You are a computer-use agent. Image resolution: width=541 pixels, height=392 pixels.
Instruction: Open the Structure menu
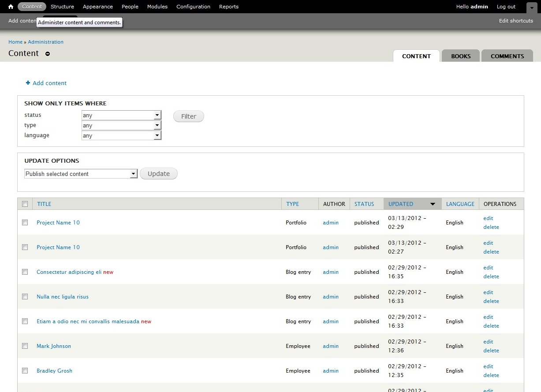(62, 7)
